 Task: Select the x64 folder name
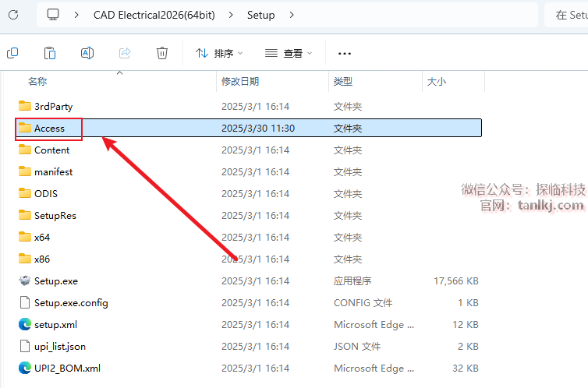[42, 237]
